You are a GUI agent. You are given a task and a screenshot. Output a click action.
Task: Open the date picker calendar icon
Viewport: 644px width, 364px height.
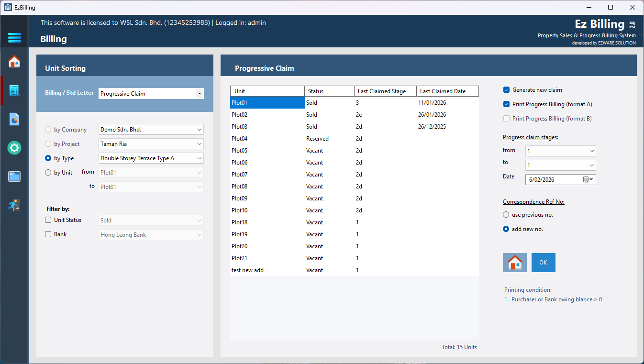588,180
